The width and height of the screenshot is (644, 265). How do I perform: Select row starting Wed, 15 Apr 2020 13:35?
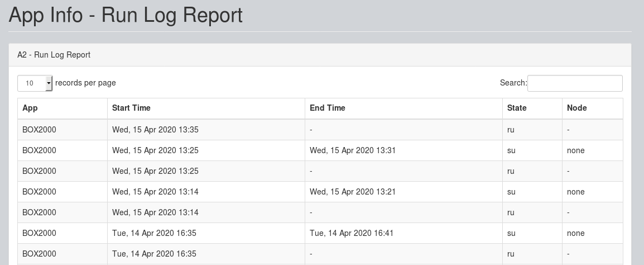coord(320,130)
